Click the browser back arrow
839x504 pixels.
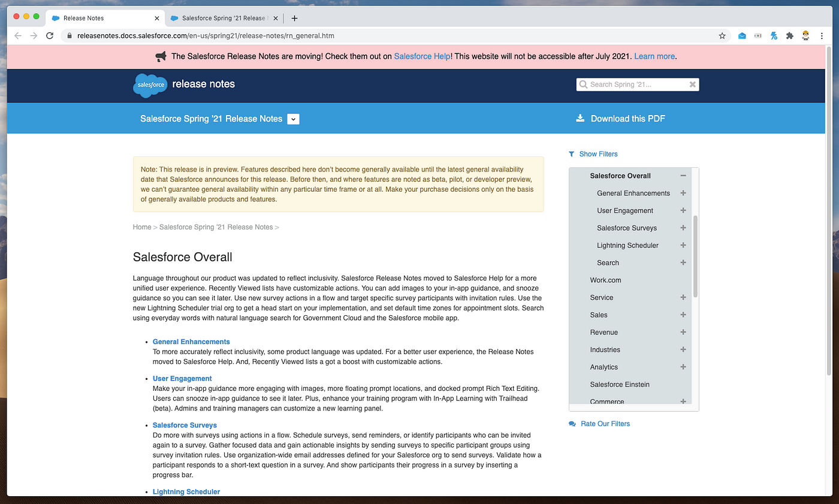[18, 35]
